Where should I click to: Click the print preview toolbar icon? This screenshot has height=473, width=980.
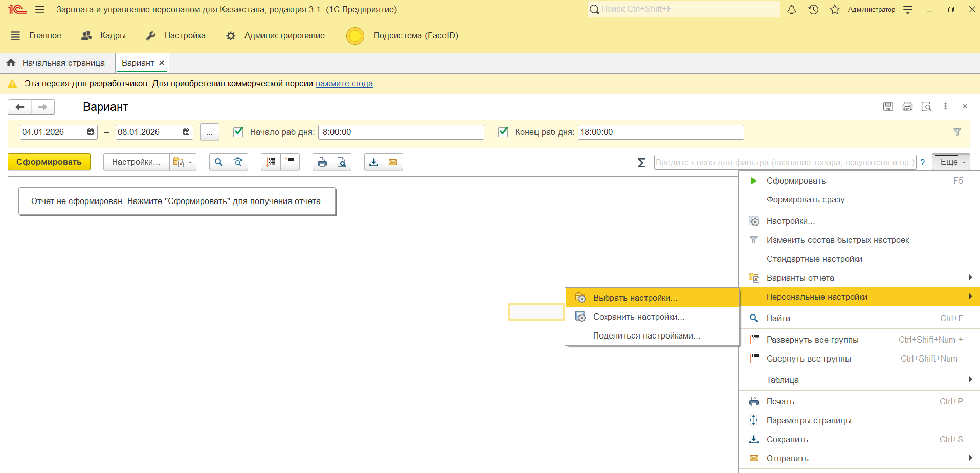coord(342,162)
